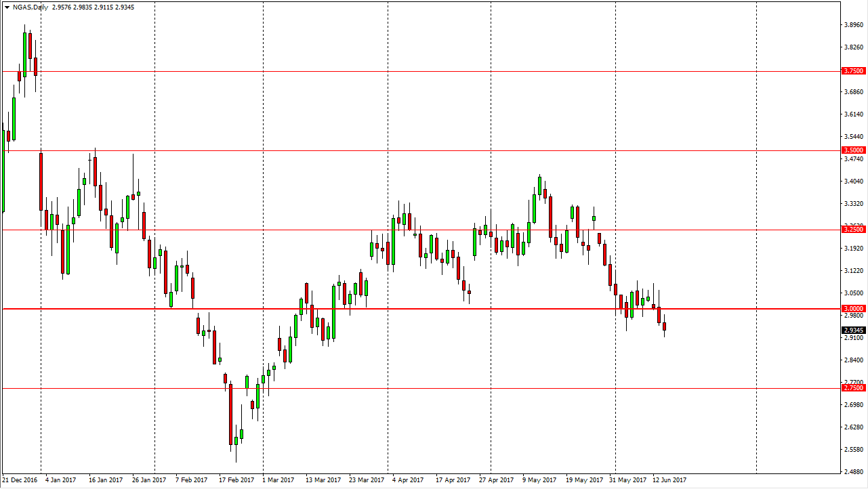Viewport: 868px width, 489px height.
Task: Select the red 2.7500 price level label
Action: (x=853, y=388)
